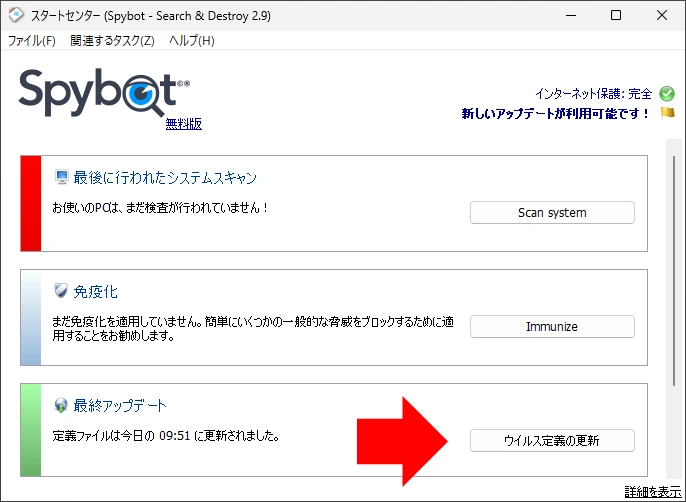Screen dimensions: 686x502
Task: Click the Immunize button
Action: click(552, 326)
